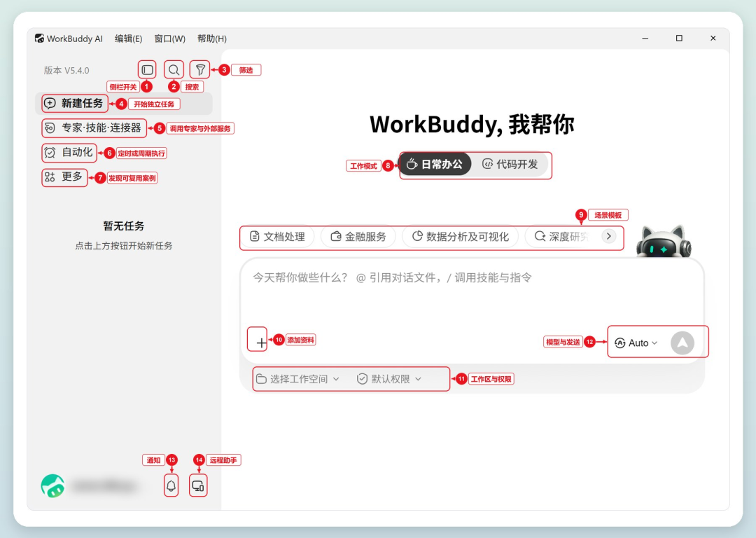Click the 点击上方按钮开始新任务 hint text
The width and height of the screenshot is (756, 538).
click(123, 246)
